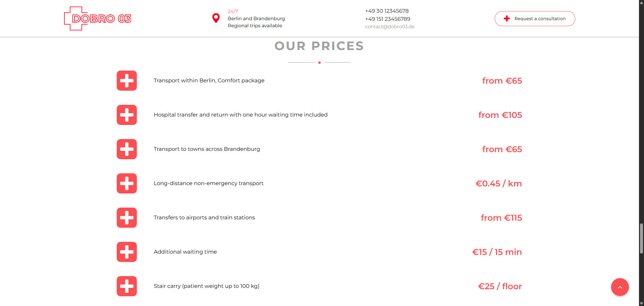This screenshot has width=644, height=306.
Task: Click the page's vertical scrollbar thumb
Action: tap(641, 238)
